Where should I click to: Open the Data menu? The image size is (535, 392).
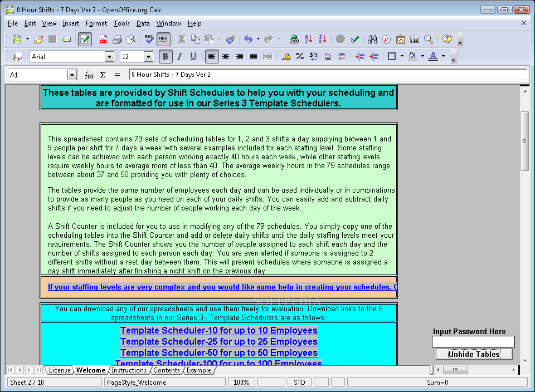pyautogui.click(x=143, y=23)
